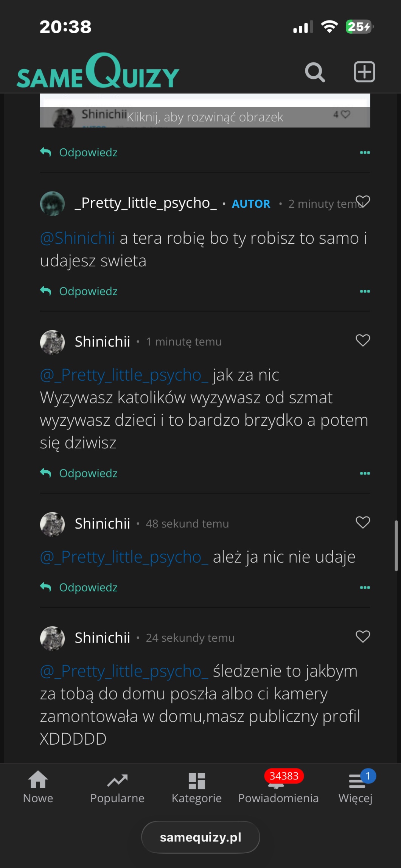Screen dimensions: 401x868
Task: Open options dots under the 48 sekund temu comment
Action: (365, 588)
